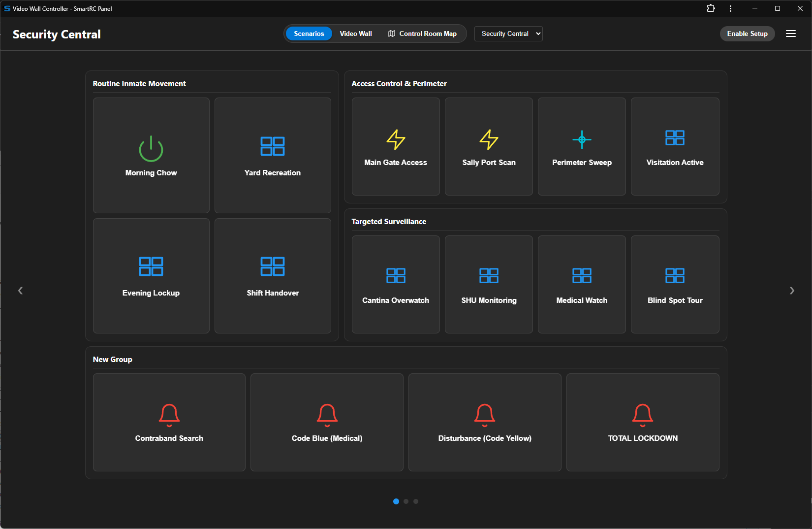Click the Main Gate Access lightning bolt icon
This screenshot has width=812, height=529.
point(396,139)
